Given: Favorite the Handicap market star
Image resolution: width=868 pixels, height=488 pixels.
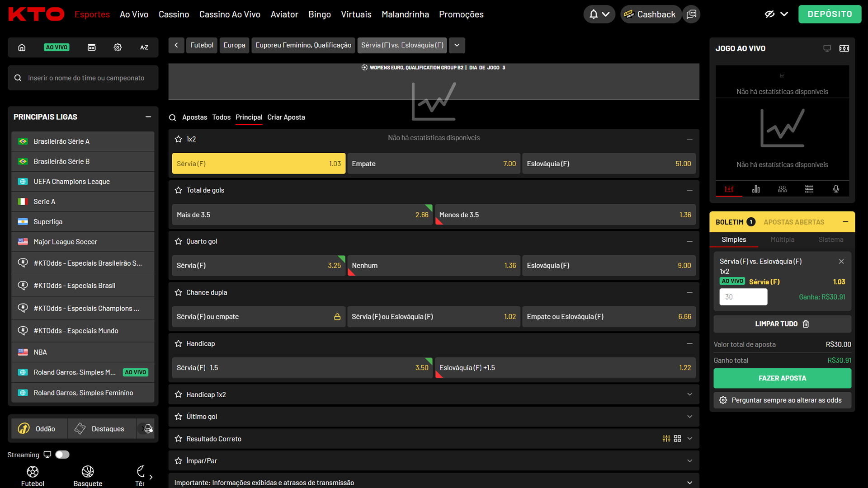Looking at the screenshot, I should point(178,343).
